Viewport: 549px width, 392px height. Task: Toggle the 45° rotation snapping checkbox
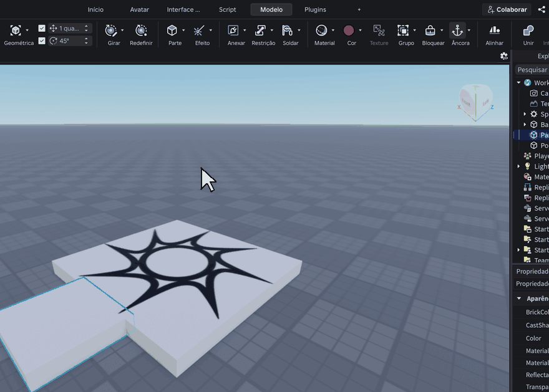(x=42, y=41)
